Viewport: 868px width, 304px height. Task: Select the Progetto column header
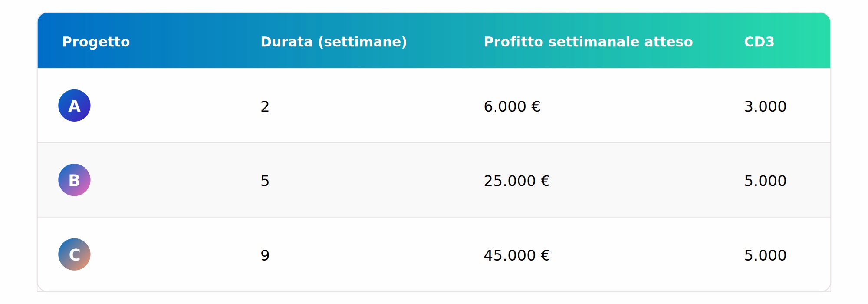pos(96,42)
